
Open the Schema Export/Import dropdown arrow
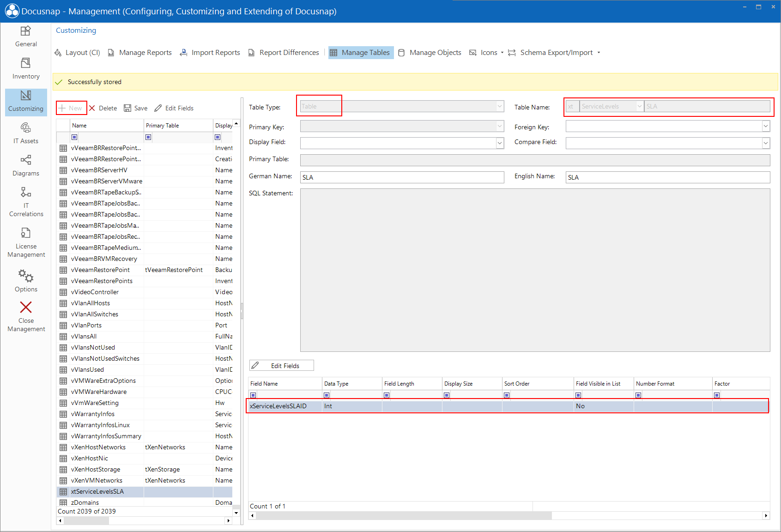[599, 53]
